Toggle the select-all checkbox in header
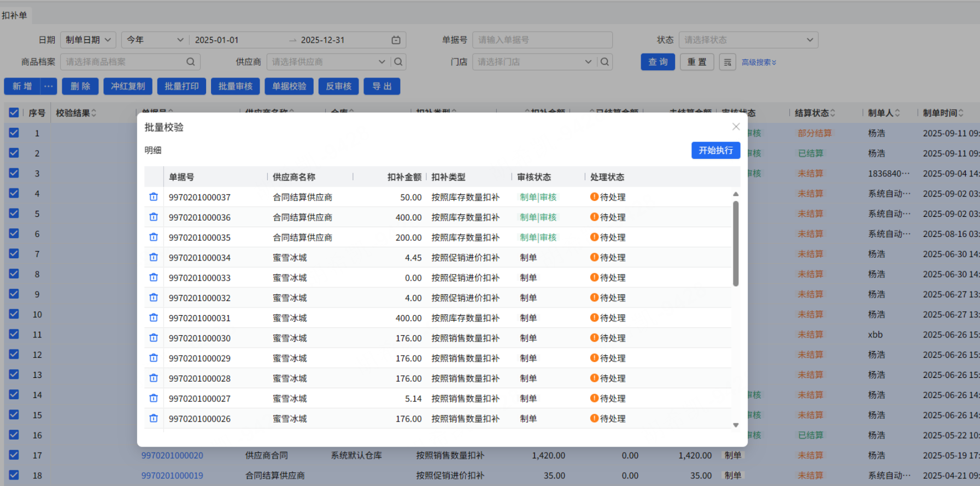 tap(14, 113)
